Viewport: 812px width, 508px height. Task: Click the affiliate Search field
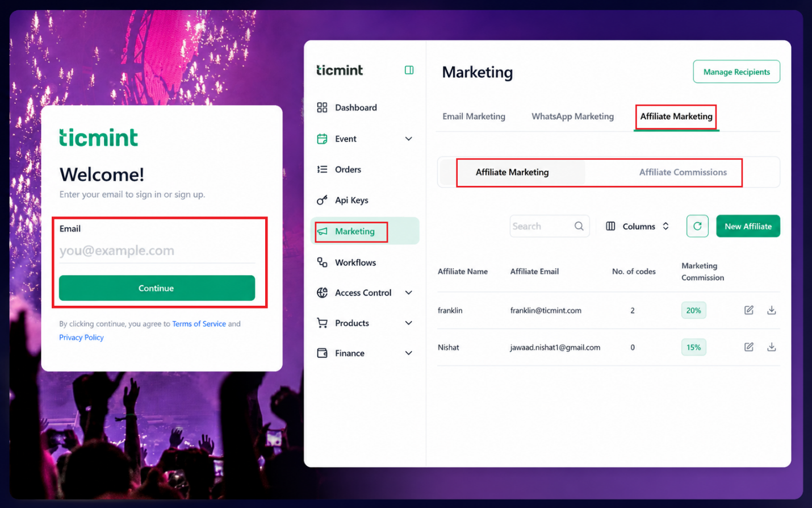click(549, 226)
